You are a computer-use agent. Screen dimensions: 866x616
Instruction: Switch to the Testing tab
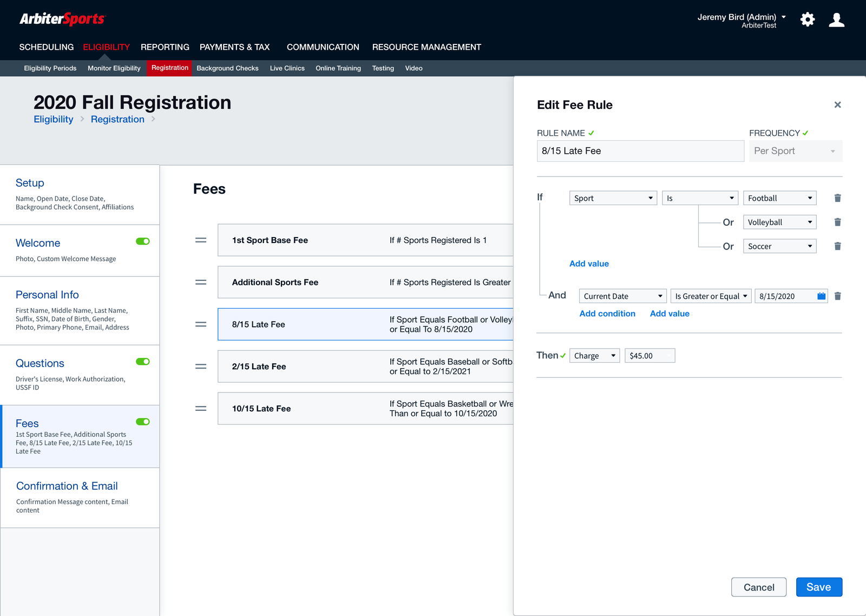coord(383,68)
